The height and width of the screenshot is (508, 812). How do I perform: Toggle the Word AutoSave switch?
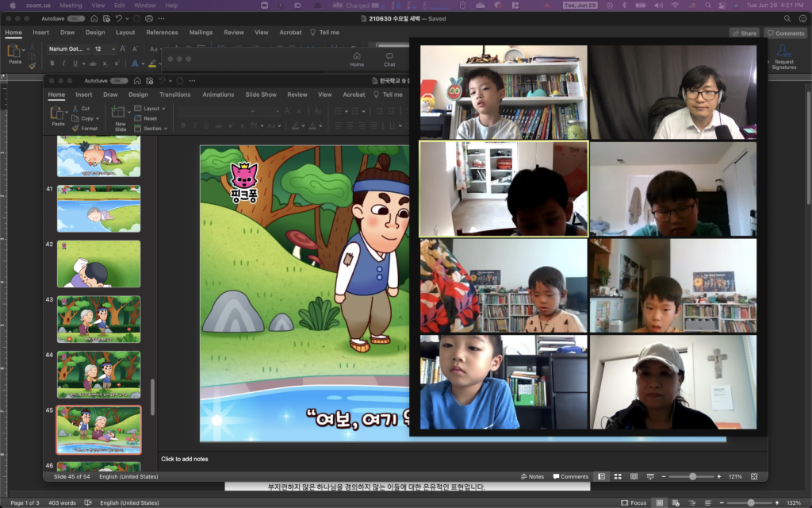76,17
